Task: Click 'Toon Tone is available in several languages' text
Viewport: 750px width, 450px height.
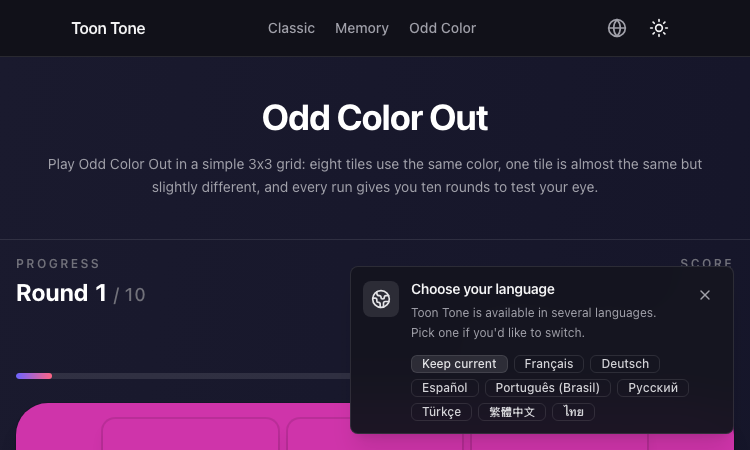Action: [x=533, y=313]
